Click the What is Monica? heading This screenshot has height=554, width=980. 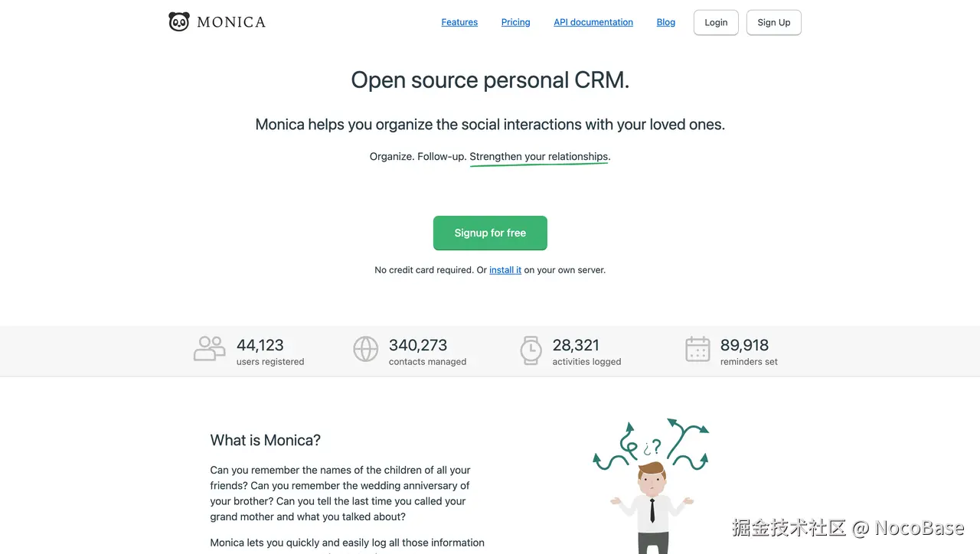click(266, 440)
